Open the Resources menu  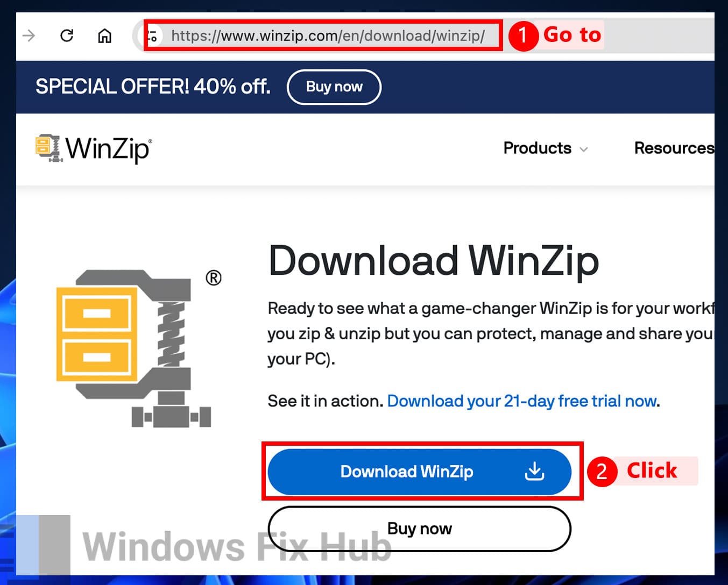tap(674, 148)
